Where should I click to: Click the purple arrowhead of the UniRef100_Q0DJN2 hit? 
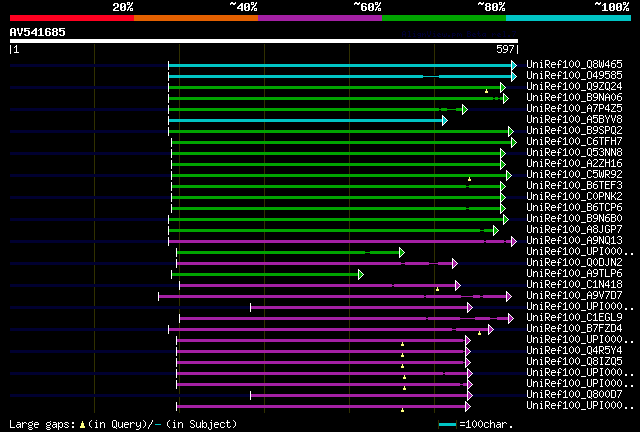click(455, 263)
